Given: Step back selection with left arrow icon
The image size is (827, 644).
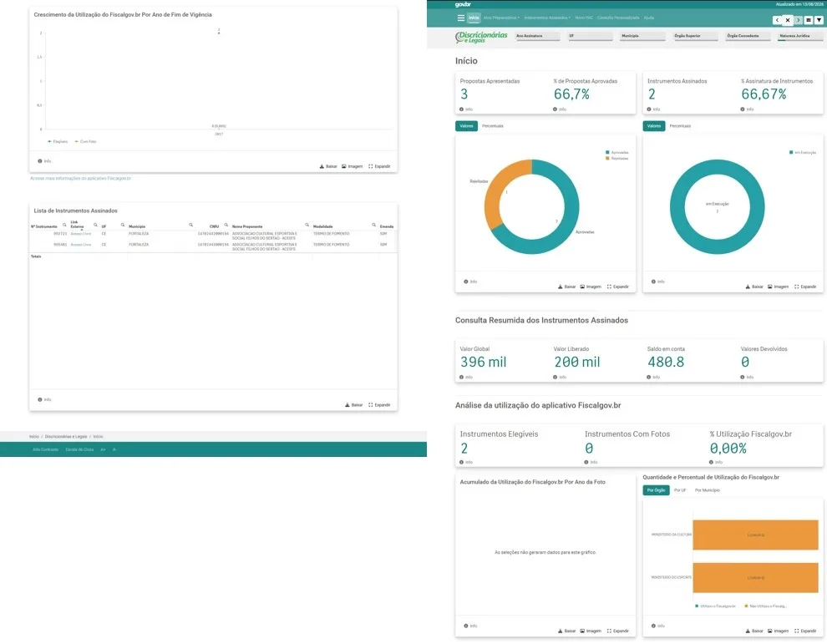Looking at the screenshot, I should 777,20.
